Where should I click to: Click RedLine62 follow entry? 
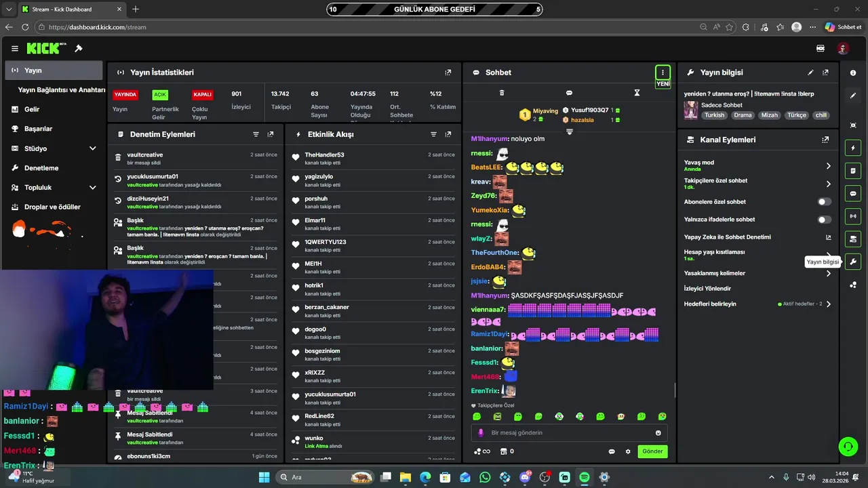(374, 420)
